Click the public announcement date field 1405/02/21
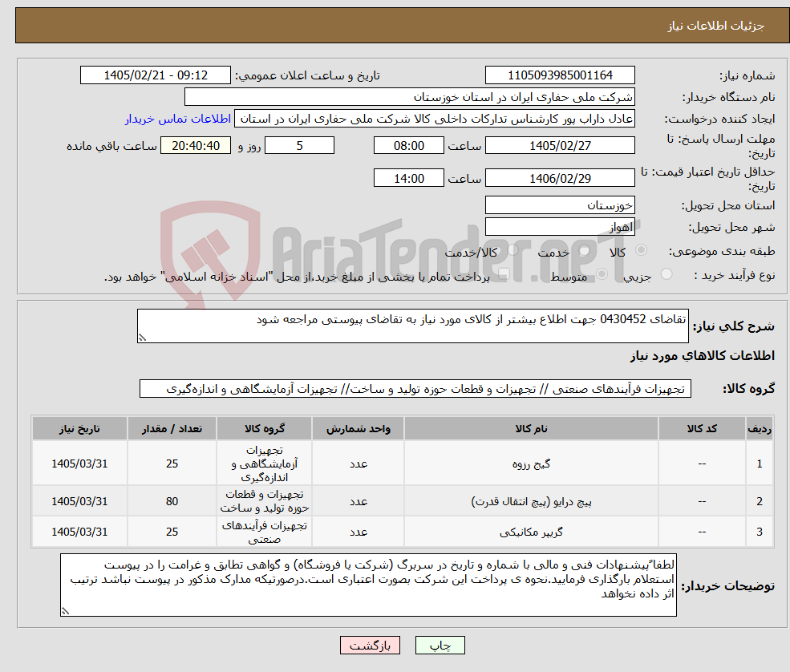The height and width of the screenshot is (672, 790). (x=155, y=75)
